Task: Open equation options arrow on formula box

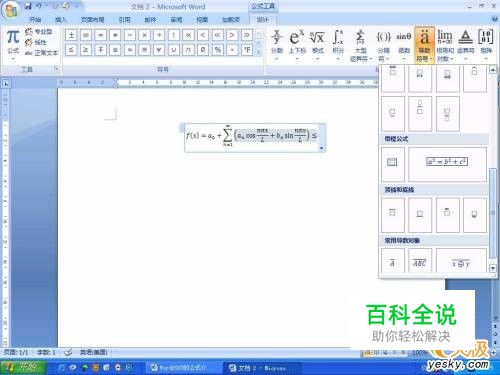Action: (322, 148)
